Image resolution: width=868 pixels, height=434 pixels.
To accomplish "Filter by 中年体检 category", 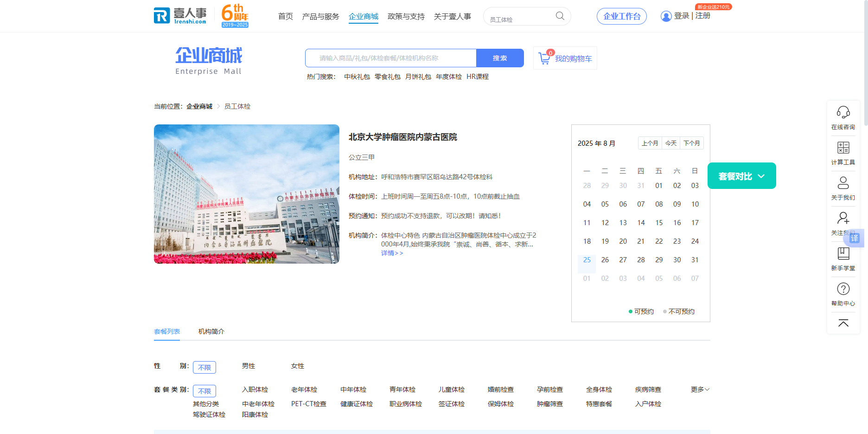I will [x=353, y=389].
